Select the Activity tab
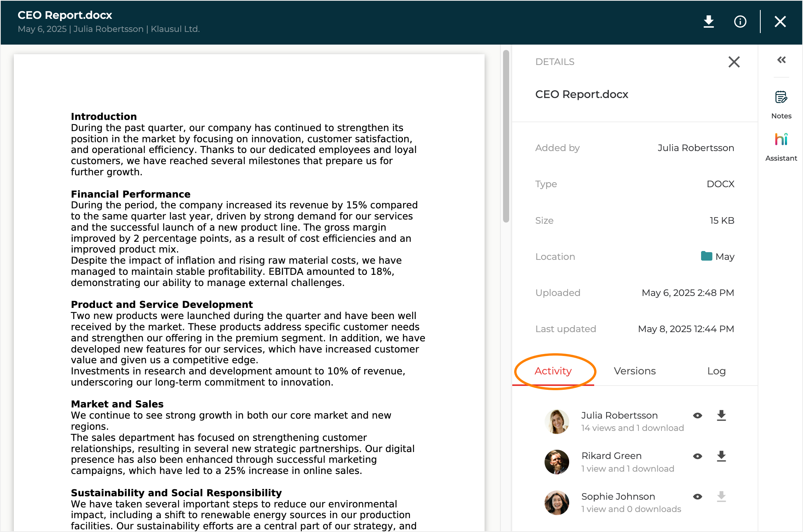Image resolution: width=803 pixels, height=532 pixels. (553, 371)
